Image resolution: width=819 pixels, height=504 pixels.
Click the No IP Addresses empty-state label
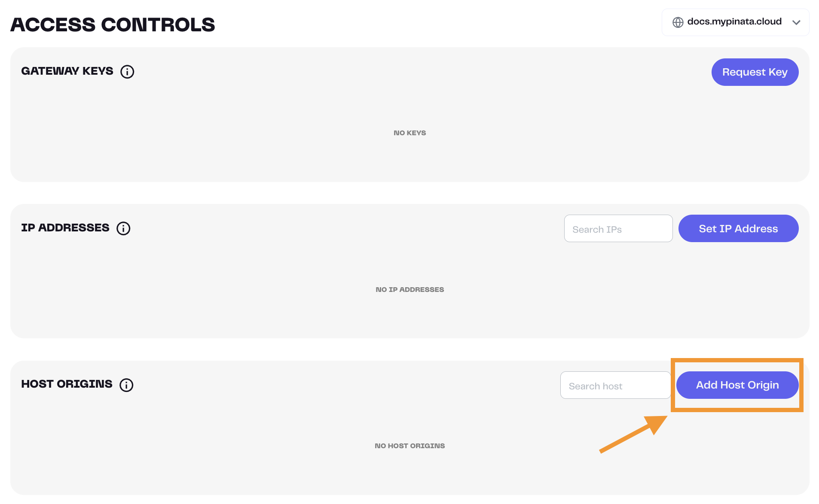point(409,290)
